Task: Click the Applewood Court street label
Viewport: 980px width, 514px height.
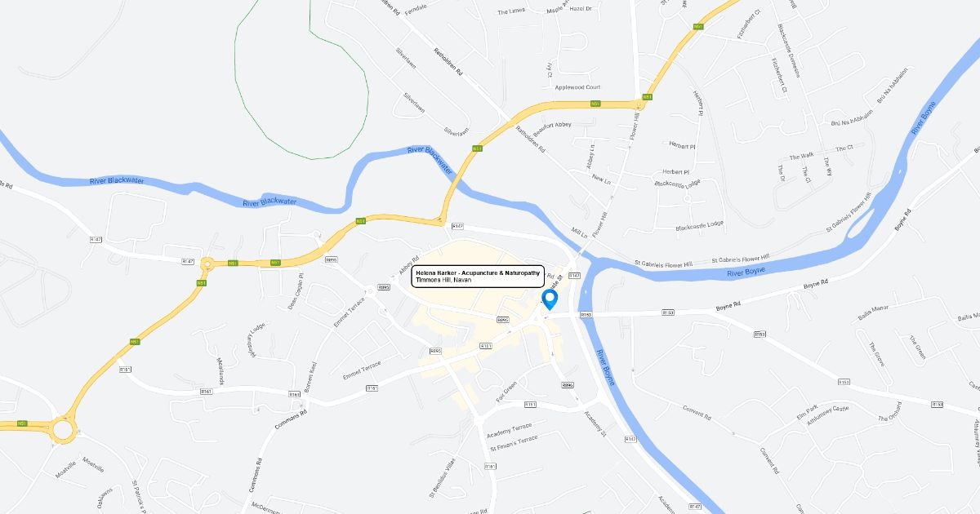Action: (x=577, y=87)
